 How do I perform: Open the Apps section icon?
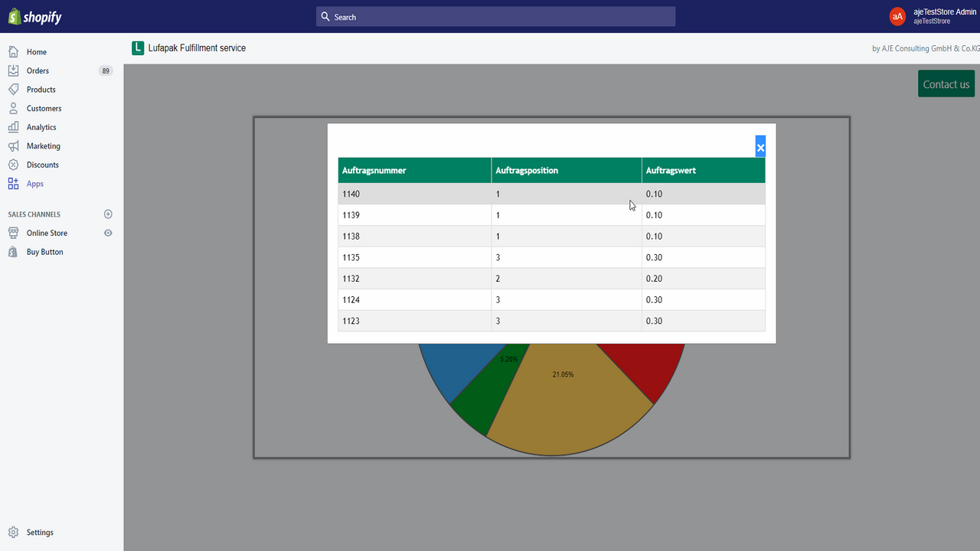15,184
